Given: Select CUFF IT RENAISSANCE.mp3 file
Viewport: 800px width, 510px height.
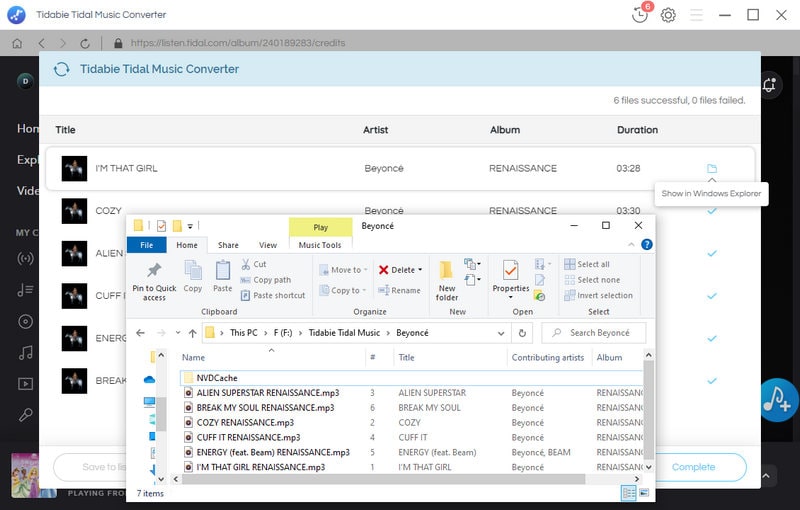Looking at the screenshot, I should pos(248,437).
